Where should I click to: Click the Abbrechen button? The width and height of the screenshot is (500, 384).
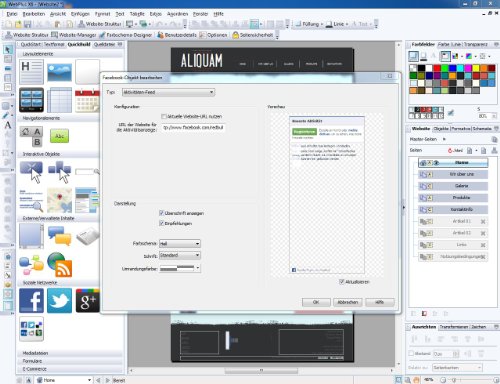point(348,302)
